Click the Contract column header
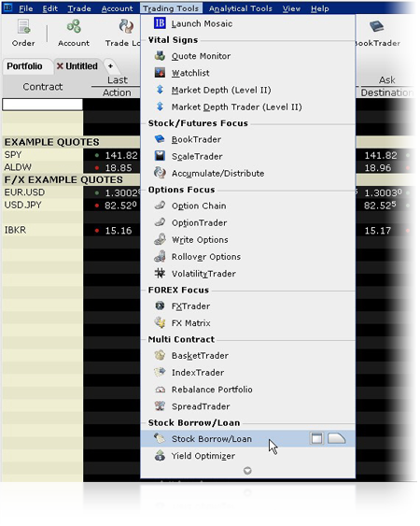The image size is (420, 526). [x=43, y=87]
